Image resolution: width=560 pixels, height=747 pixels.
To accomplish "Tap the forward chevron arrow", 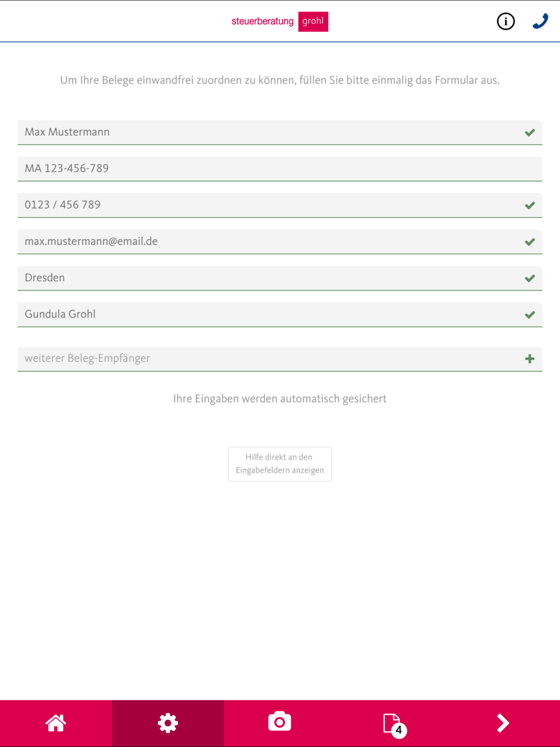I will point(503,723).
